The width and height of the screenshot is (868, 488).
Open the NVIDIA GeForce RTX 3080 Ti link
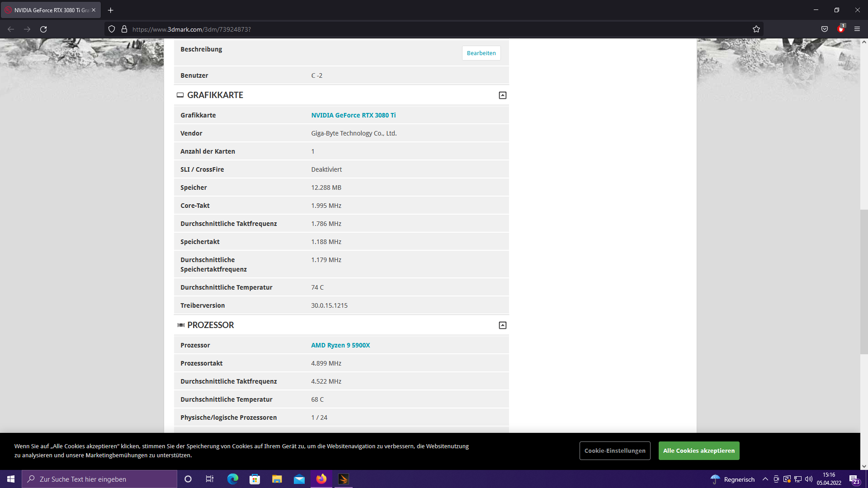[353, 115]
